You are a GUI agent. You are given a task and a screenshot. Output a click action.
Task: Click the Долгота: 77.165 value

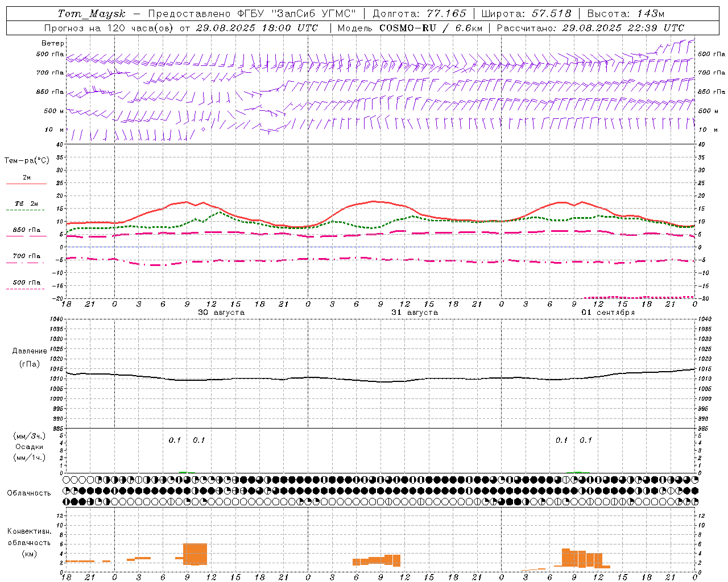[x=419, y=14]
